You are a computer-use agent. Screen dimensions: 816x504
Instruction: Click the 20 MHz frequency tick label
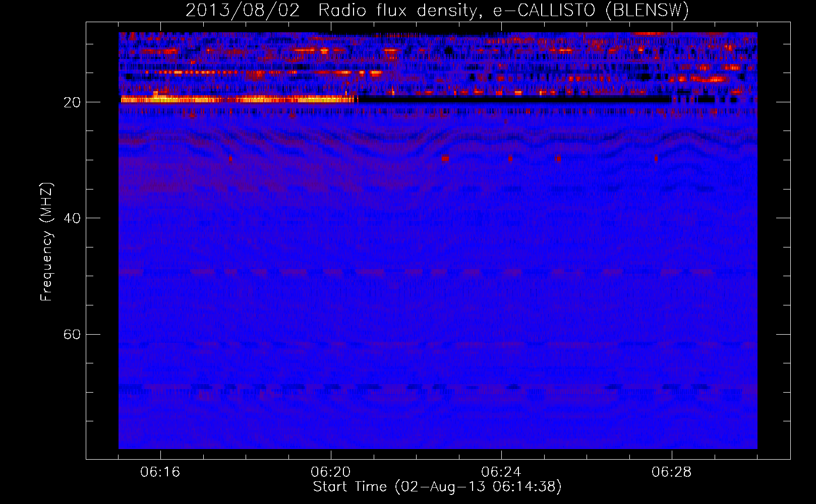tap(72, 102)
